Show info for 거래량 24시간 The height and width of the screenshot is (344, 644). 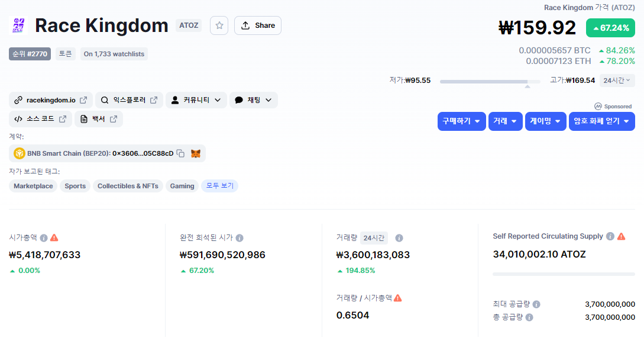point(399,238)
